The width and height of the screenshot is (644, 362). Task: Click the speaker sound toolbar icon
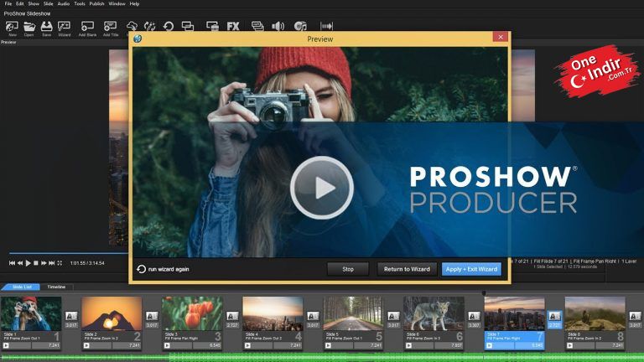[x=278, y=26]
